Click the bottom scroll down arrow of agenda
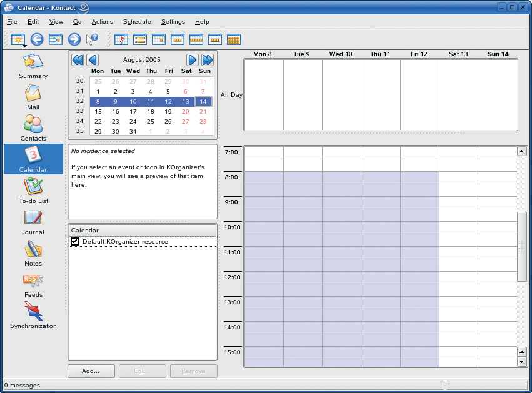Screen dimensions: 532x393 pos(522,362)
